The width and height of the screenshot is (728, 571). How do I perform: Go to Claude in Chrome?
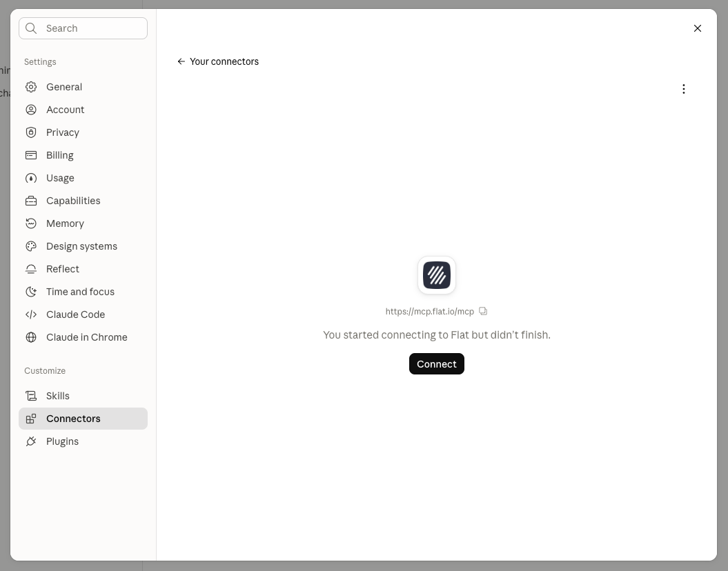(83, 337)
